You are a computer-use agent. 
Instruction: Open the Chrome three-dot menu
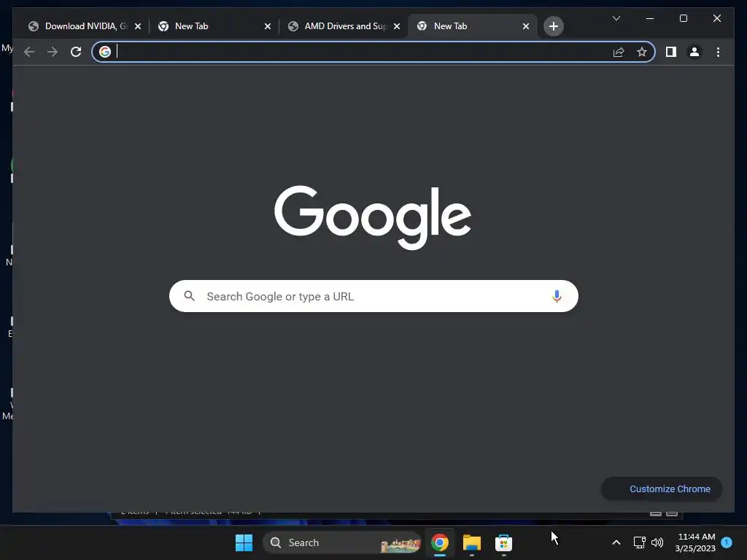[x=718, y=52]
